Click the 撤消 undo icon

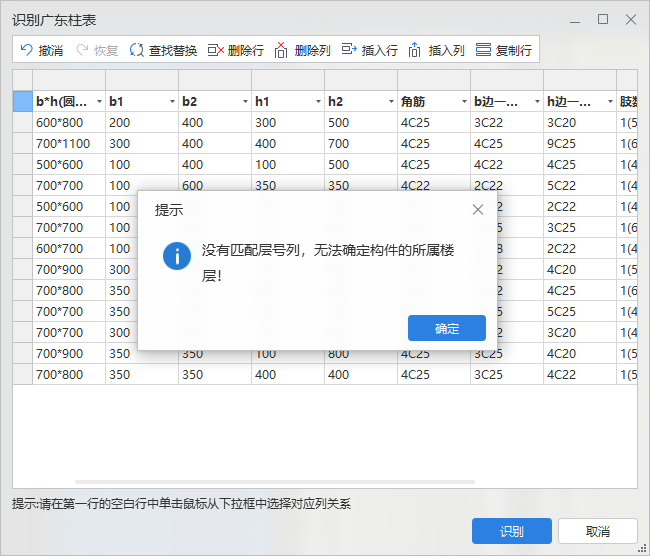(27, 50)
